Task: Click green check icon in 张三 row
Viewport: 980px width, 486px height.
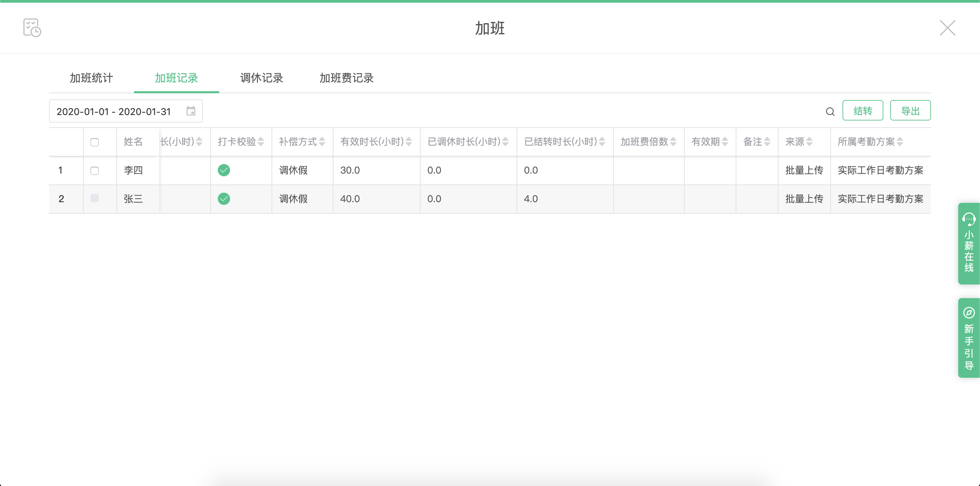Action: 224,199
